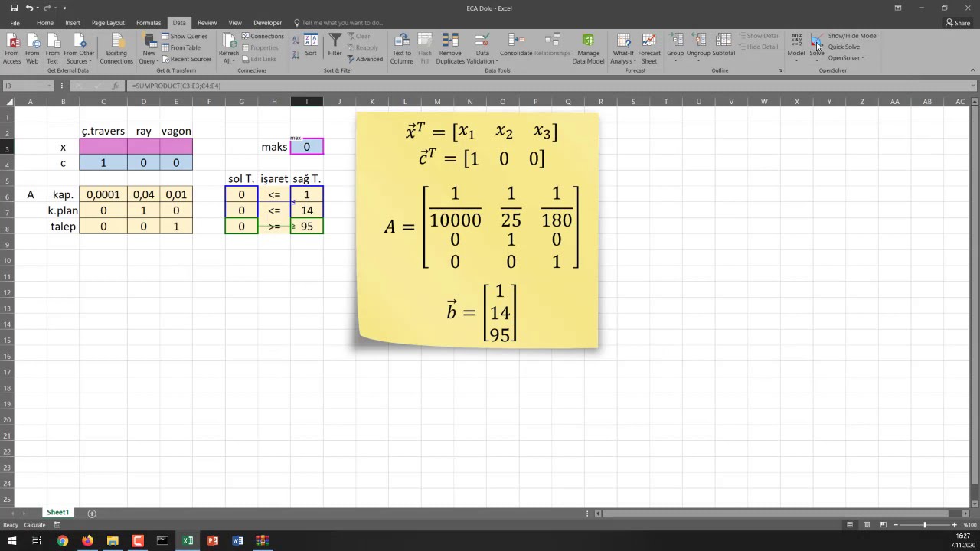Expand What-If Analysis menu
The image size is (980, 551).
coord(623,49)
